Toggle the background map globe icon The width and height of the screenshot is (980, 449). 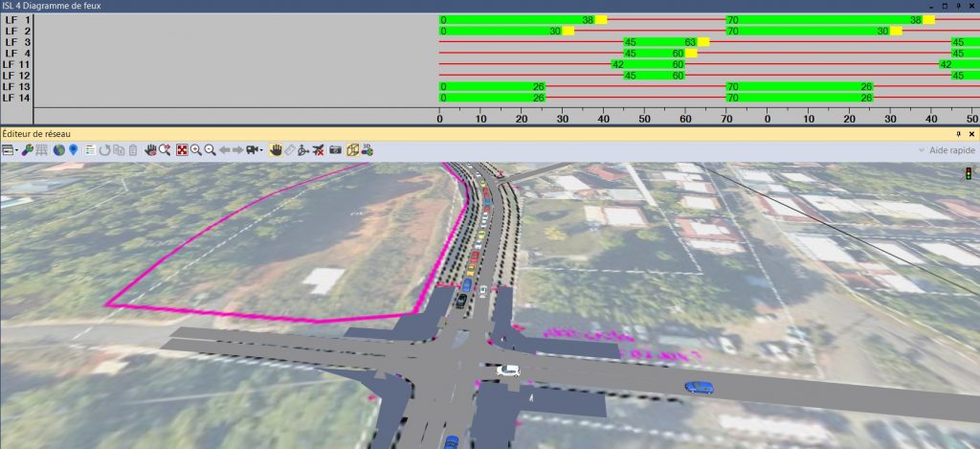tap(59, 150)
